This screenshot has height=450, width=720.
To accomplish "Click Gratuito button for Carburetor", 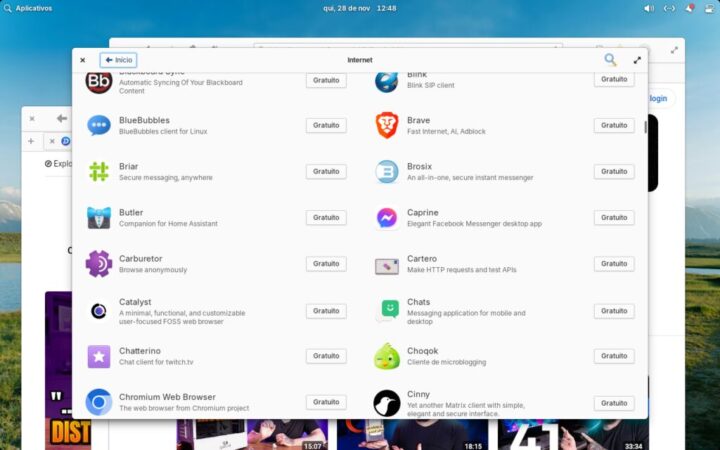I will (x=326, y=264).
